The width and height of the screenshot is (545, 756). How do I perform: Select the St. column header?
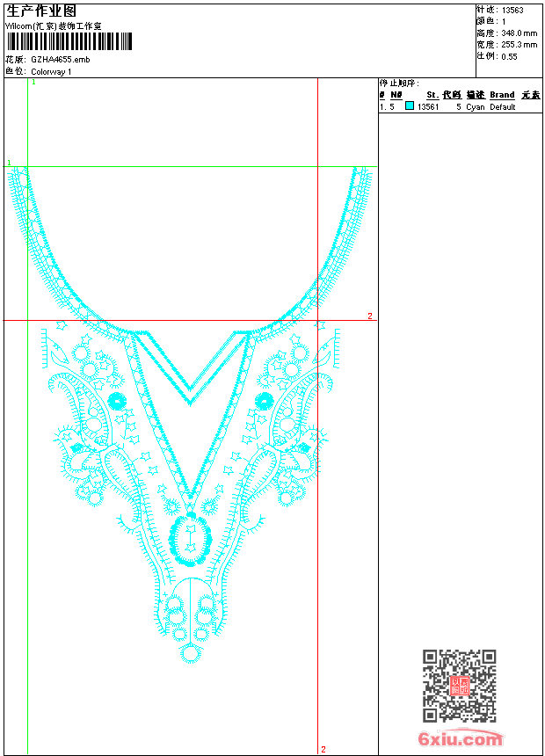[432, 95]
